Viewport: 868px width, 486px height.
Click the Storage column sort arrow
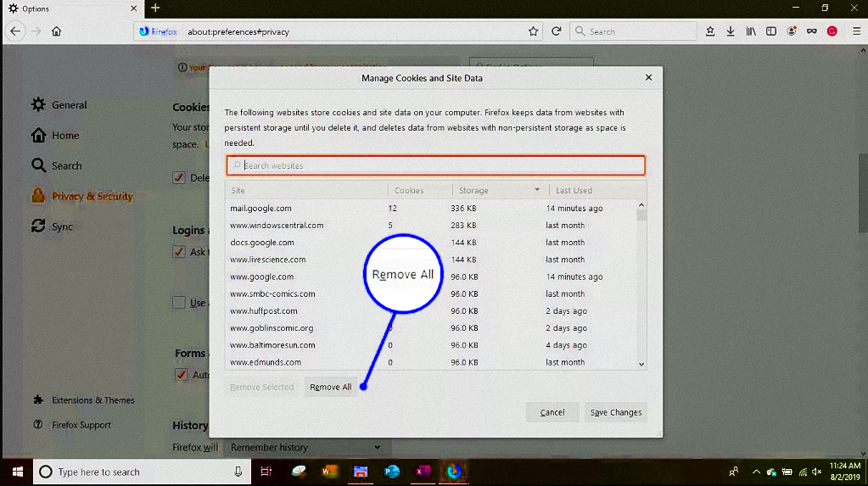[x=537, y=190]
